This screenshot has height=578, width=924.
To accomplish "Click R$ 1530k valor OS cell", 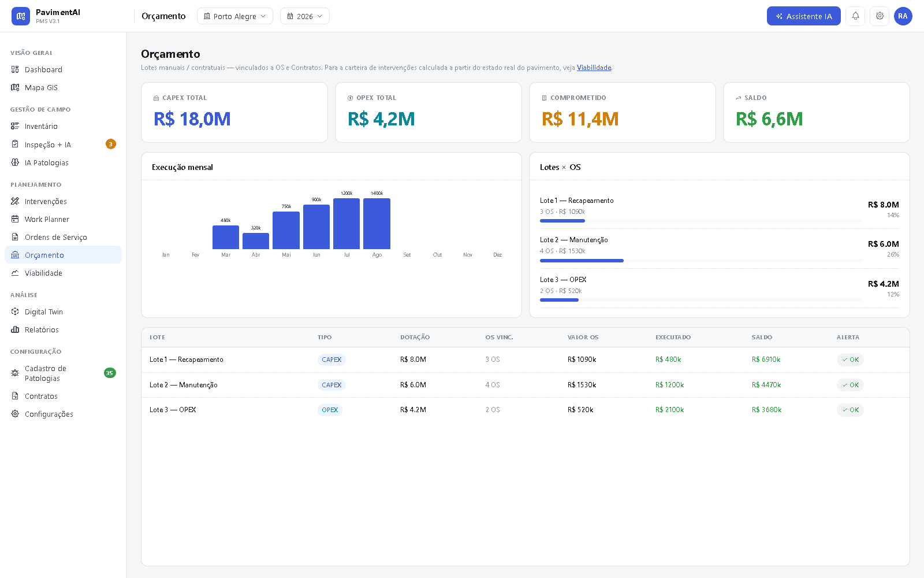I will 582,385.
